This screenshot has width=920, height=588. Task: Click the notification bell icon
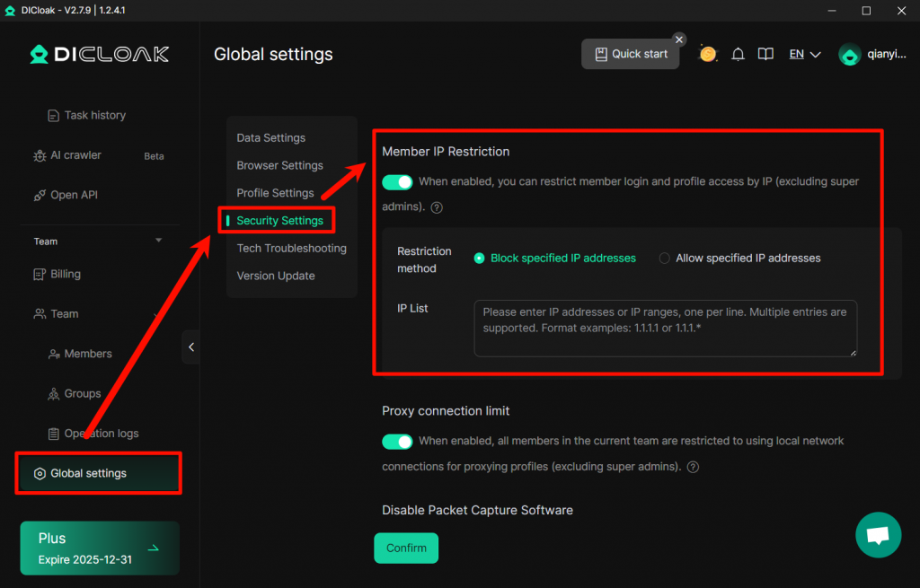pos(738,54)
